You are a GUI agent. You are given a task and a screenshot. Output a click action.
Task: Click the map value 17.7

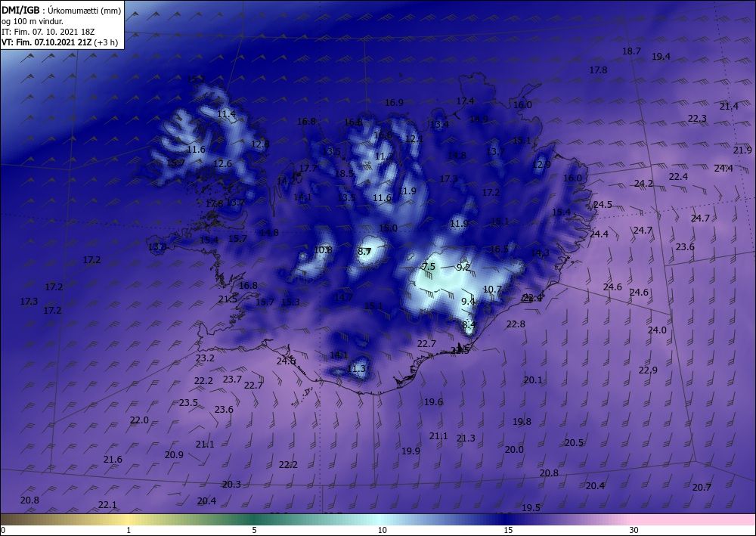[x=308, y=169]
